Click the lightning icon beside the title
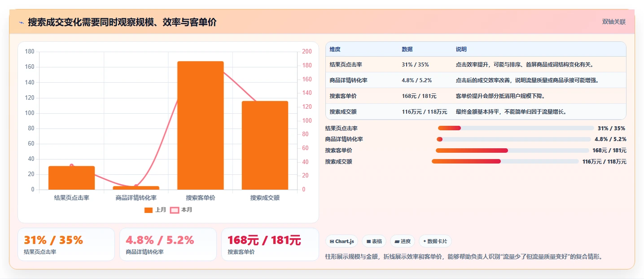Image resolution: width=644 pixels, height=279 pixels. click(22, 22)
